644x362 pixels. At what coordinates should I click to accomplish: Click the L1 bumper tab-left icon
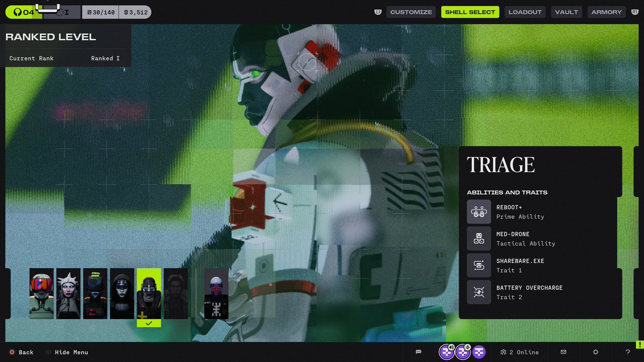(x=378, y=12)
